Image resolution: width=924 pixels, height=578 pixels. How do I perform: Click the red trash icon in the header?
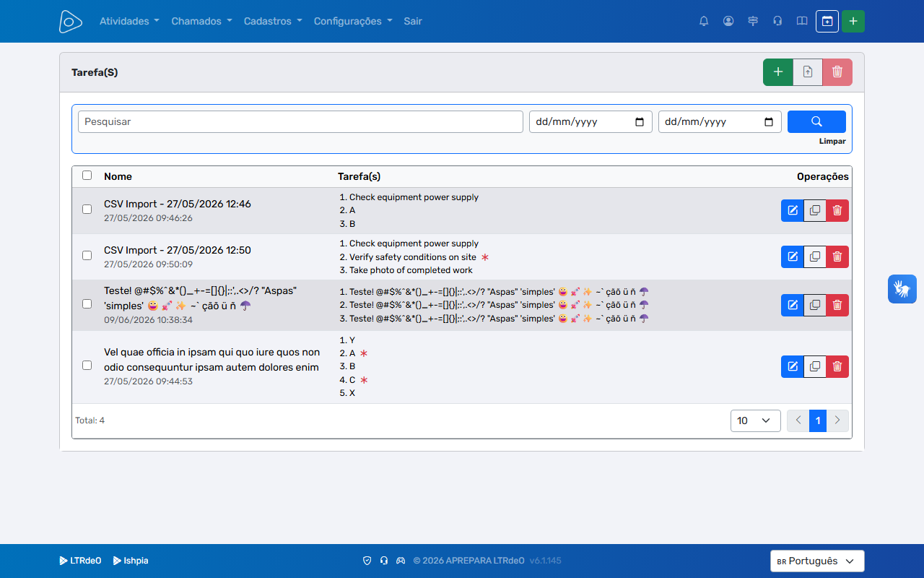coord(837,72)
